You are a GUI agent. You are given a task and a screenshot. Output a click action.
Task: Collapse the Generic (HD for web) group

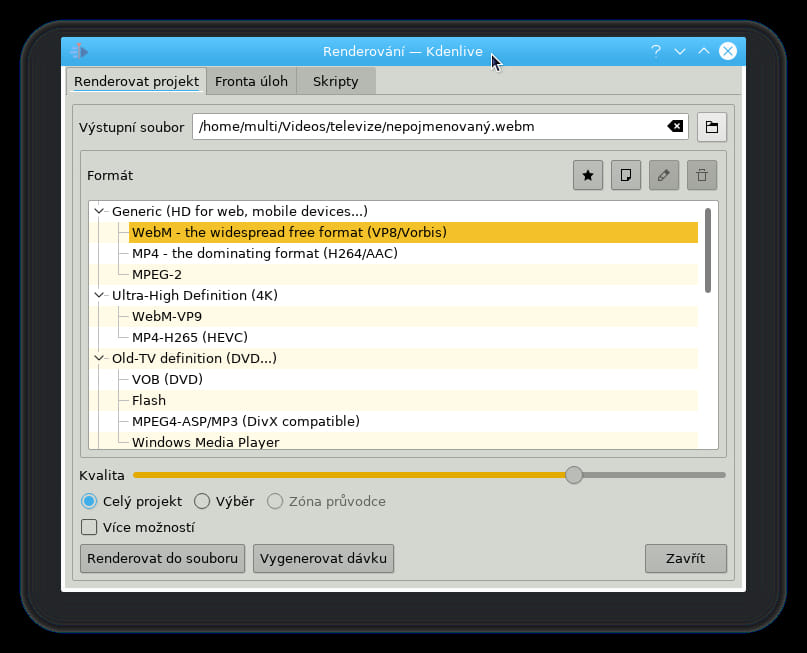[99, 211]
